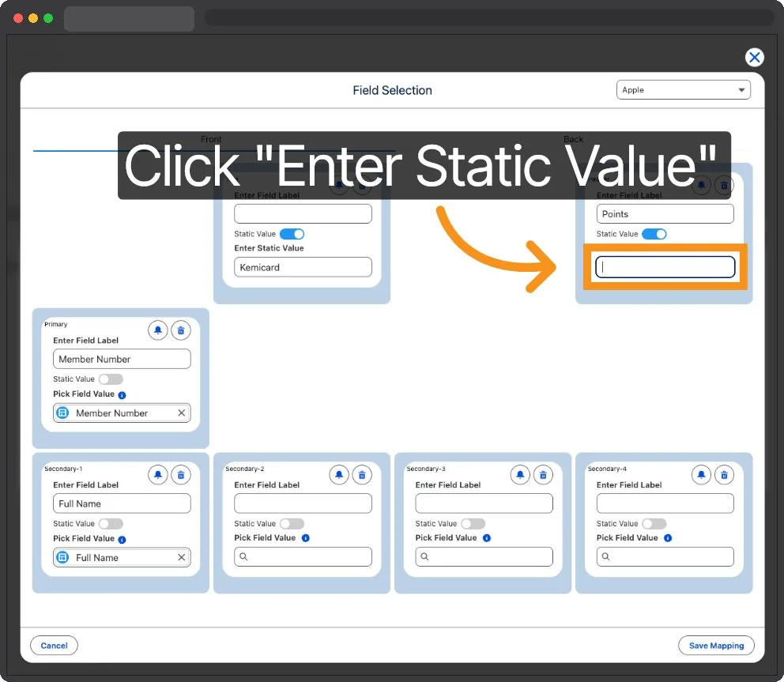Show Pick Field Value info on Primary card
Image resolution: width=784 pixels, height=682 pixels.
click(122, 395)
